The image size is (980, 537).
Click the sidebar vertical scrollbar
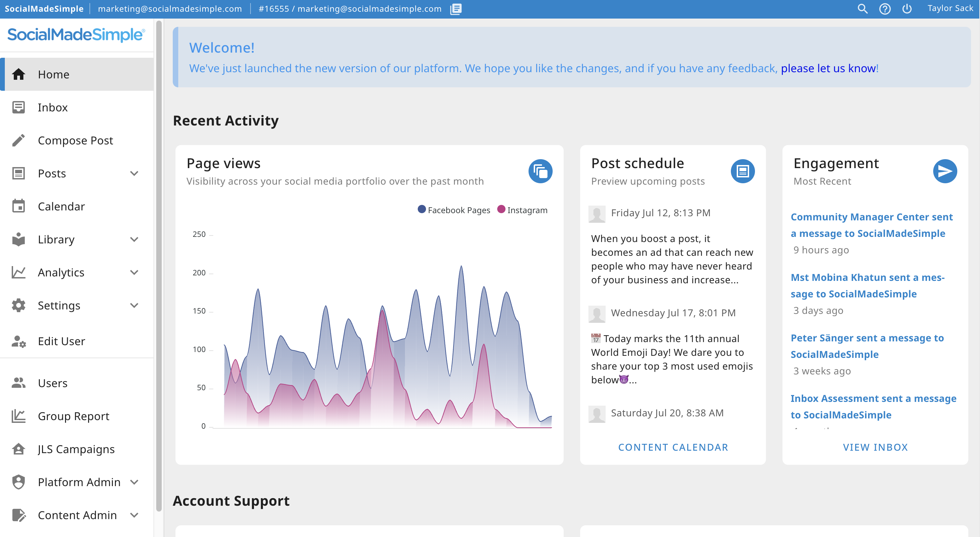click(x=159, y=266)
